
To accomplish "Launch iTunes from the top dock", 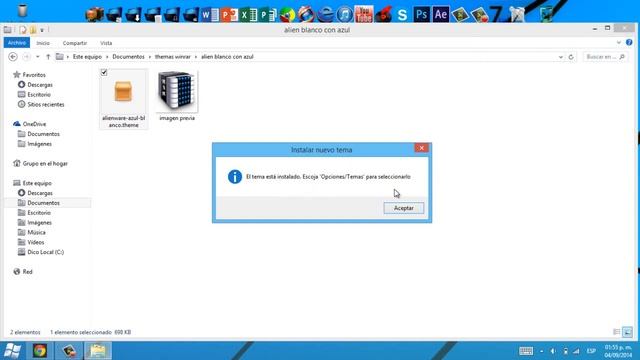I will [344, 15].
